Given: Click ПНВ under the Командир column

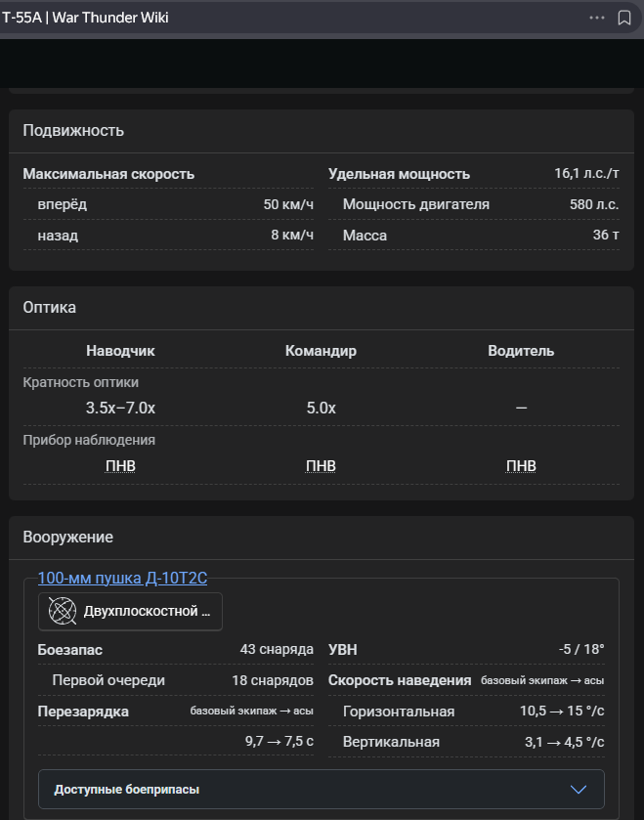Looking at the screenshot, I should (x=321, y=465).
